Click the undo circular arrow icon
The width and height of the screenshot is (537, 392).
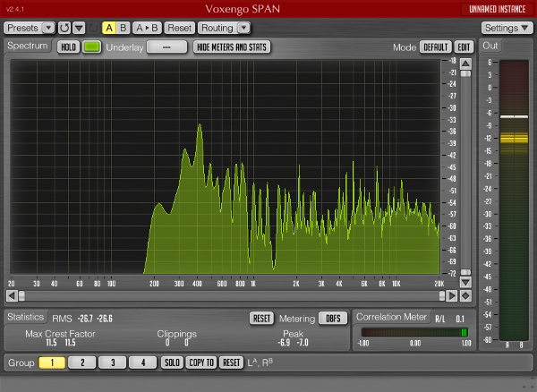pos(64,28)
